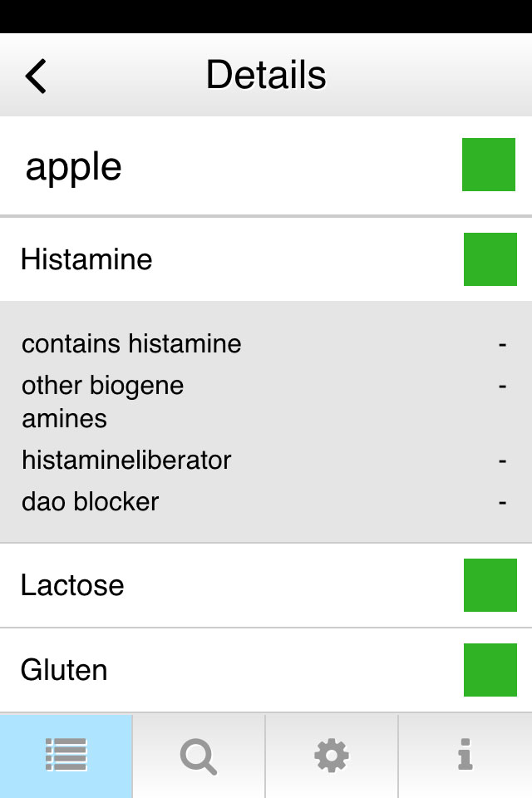Open the settings gear tab

(x=332, y=756)
